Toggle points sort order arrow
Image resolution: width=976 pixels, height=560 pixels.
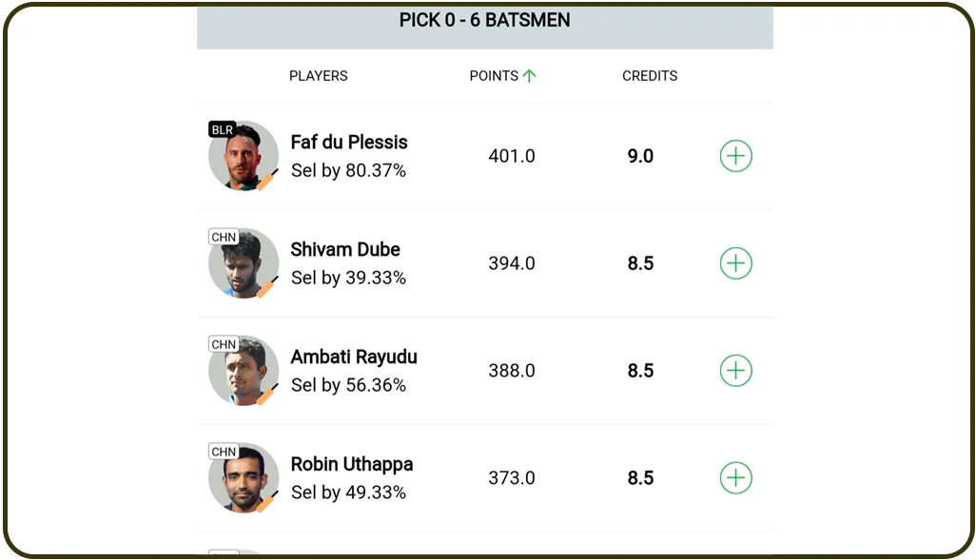(529, 76)
